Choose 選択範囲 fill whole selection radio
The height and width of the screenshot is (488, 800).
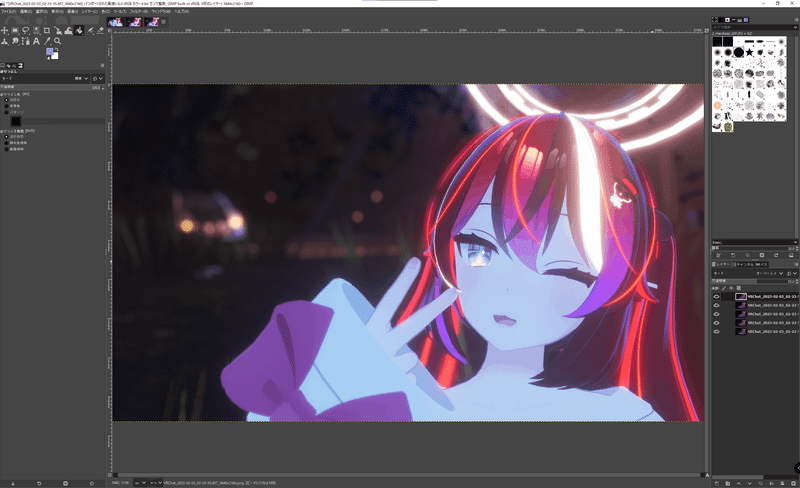coord(6,137)
